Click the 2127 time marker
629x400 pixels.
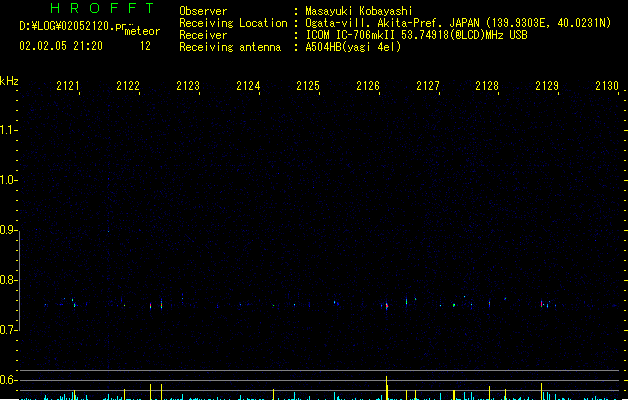(428, 86)
